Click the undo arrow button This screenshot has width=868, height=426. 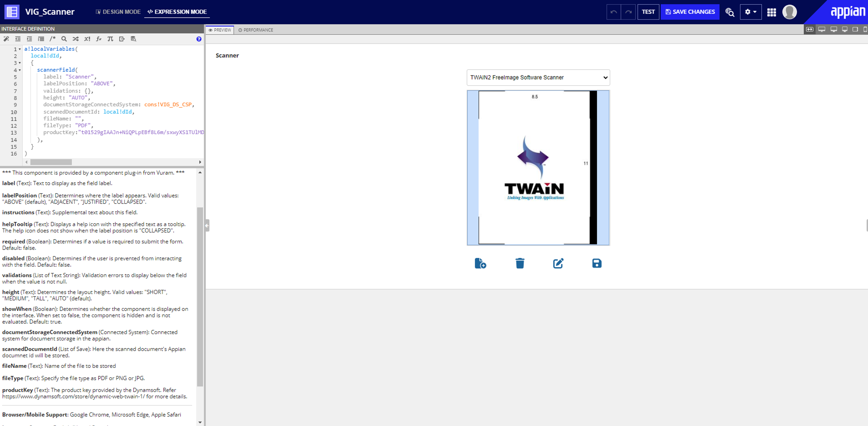614,12
